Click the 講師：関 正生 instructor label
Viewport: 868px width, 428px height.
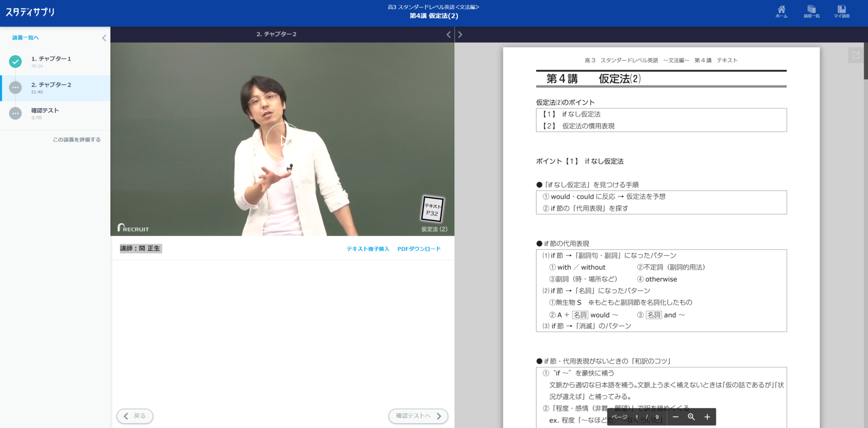[x=140, y=248]
